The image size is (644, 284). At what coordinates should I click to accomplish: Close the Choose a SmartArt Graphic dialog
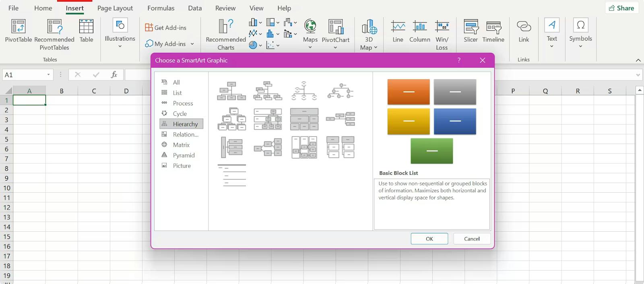click(x=483, y=60)
